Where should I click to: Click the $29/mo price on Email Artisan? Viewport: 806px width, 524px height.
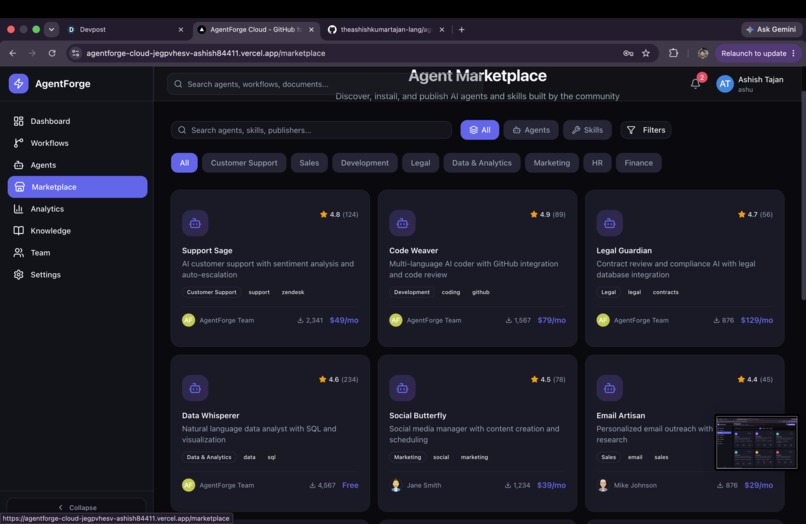pos(758,485)
